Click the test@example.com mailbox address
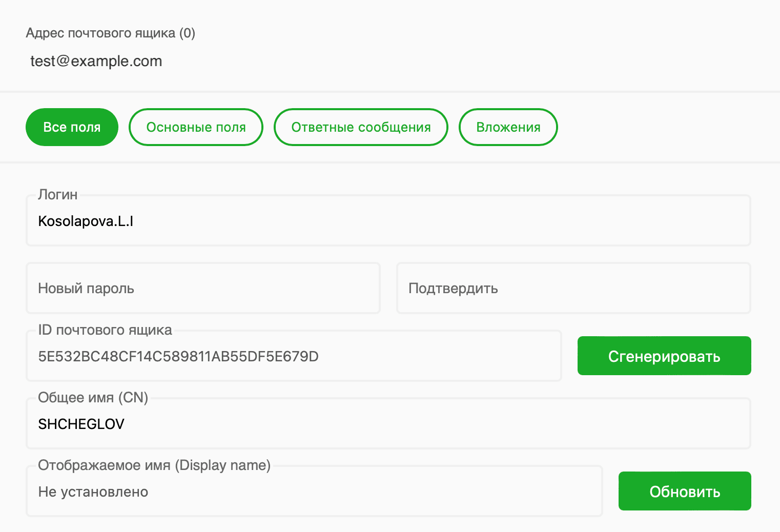The width and height of the screenshot is (780, 532). (x=96, y=61)
